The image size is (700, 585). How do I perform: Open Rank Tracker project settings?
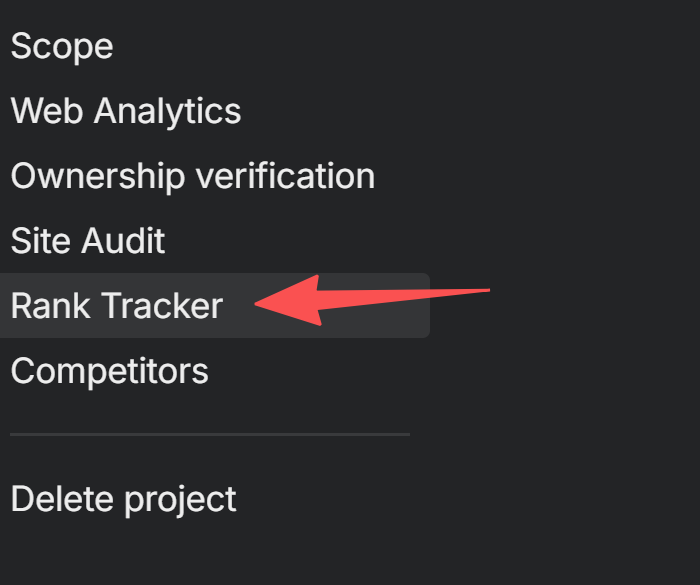(117, 306)
